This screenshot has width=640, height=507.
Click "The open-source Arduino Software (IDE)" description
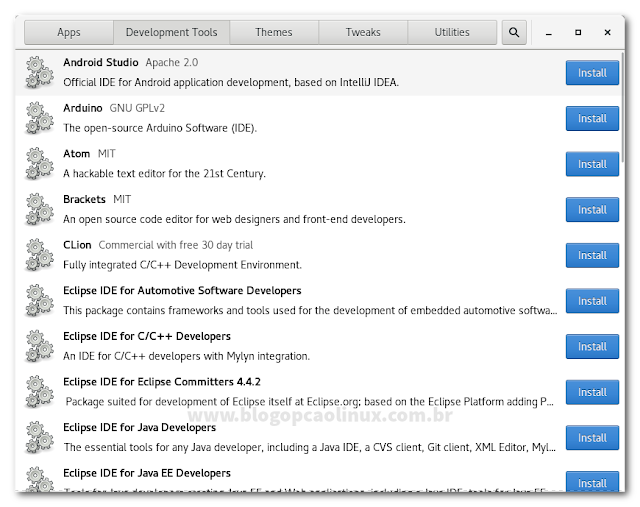coord(160,128)
